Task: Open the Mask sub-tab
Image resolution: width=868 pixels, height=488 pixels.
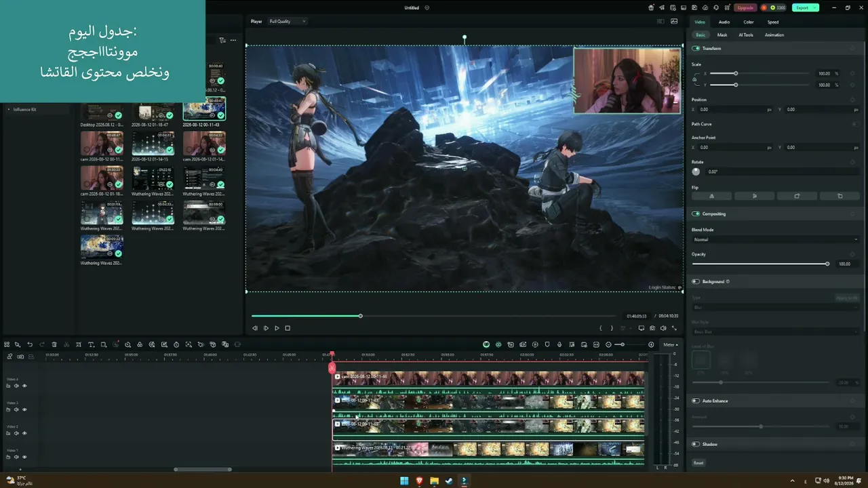Action: tap(722, 35)
